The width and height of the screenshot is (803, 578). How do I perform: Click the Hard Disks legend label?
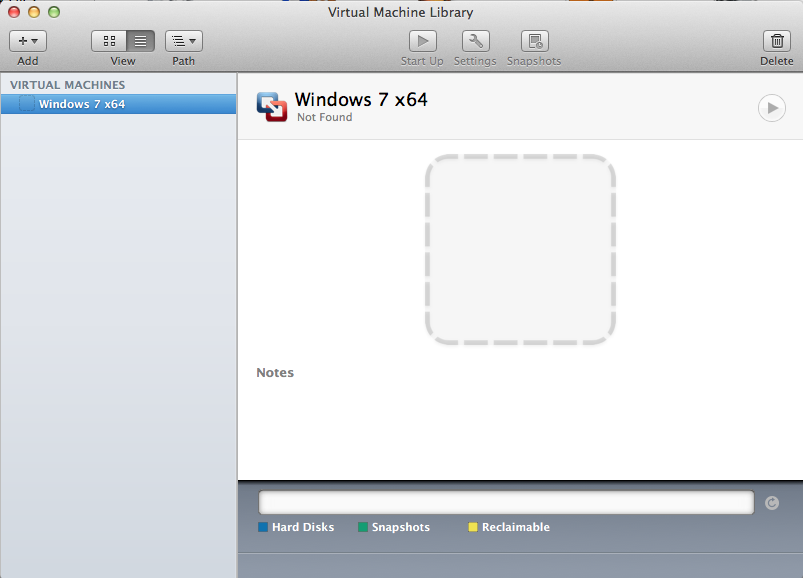[302, 527]
